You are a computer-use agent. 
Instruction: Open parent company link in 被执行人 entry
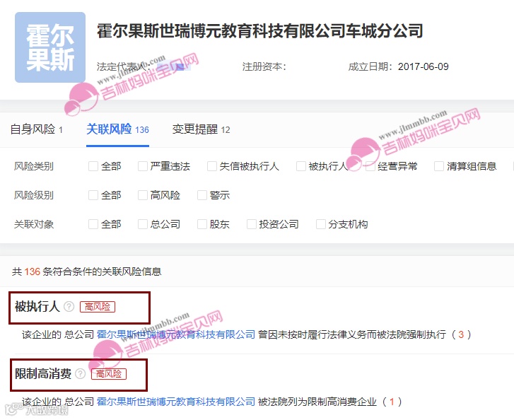coord(176,334)
